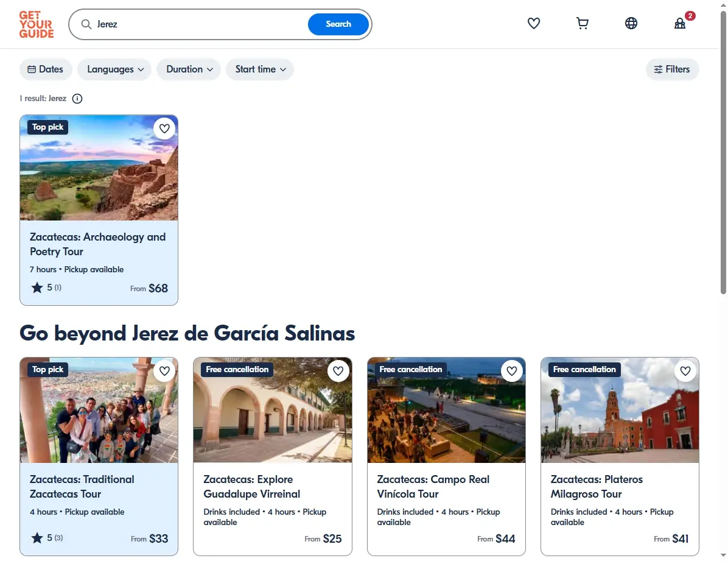Click the night event photo of Campo Real
728x561 pixels.
coord(446,410)
